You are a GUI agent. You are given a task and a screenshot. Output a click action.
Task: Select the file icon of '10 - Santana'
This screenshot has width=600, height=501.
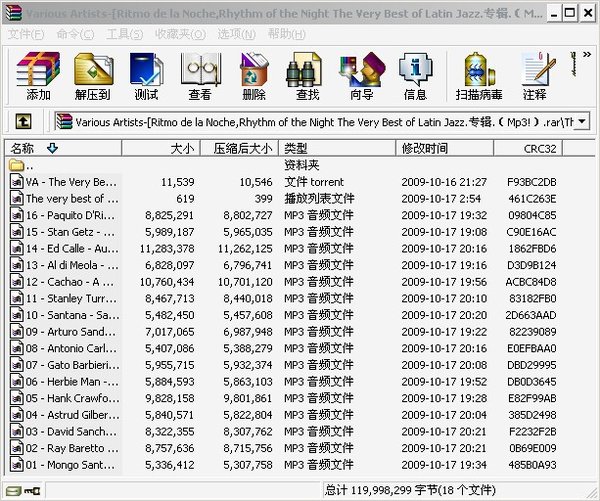pos(16,315)
